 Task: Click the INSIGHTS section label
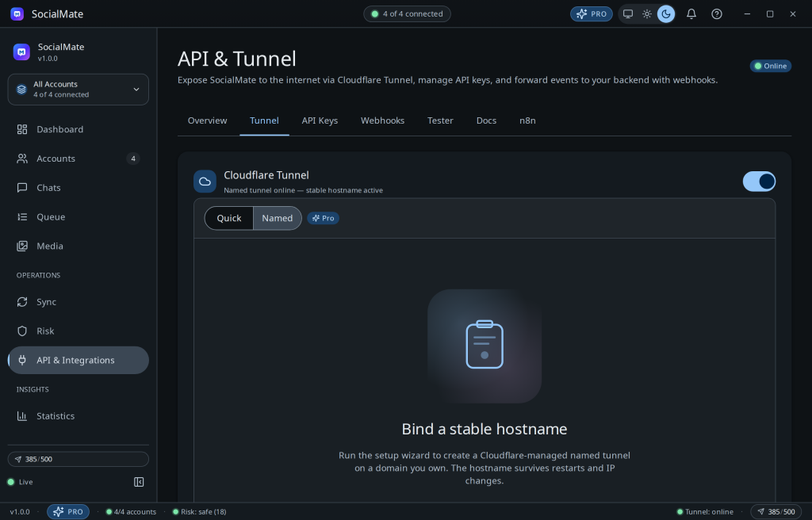click(x=33, y=389)
